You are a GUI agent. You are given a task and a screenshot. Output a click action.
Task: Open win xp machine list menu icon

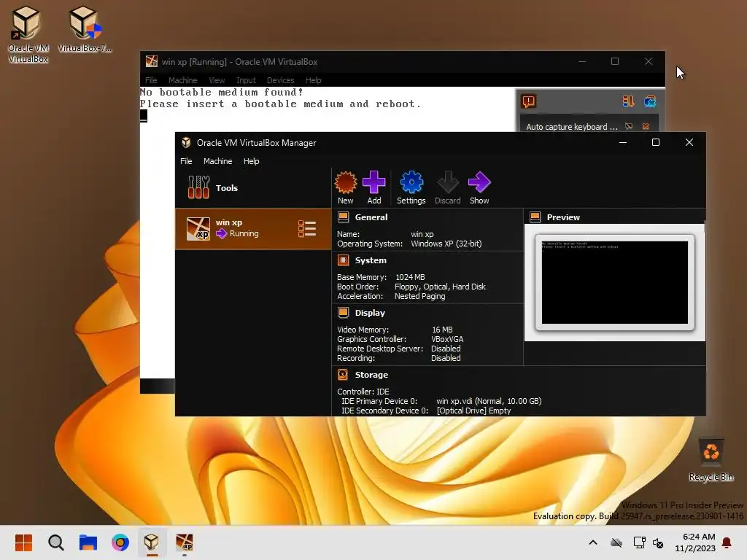click(x=307, y=228)
